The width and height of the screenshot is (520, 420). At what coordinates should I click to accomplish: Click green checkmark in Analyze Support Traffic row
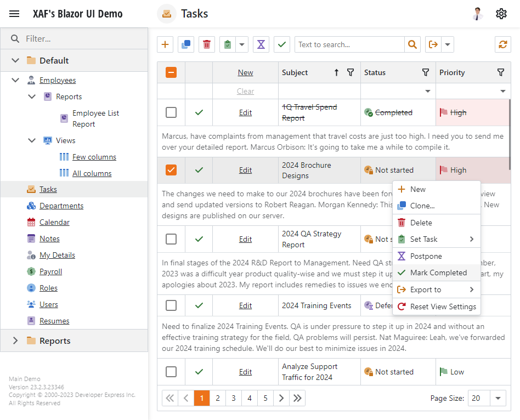tap(199, 372)
